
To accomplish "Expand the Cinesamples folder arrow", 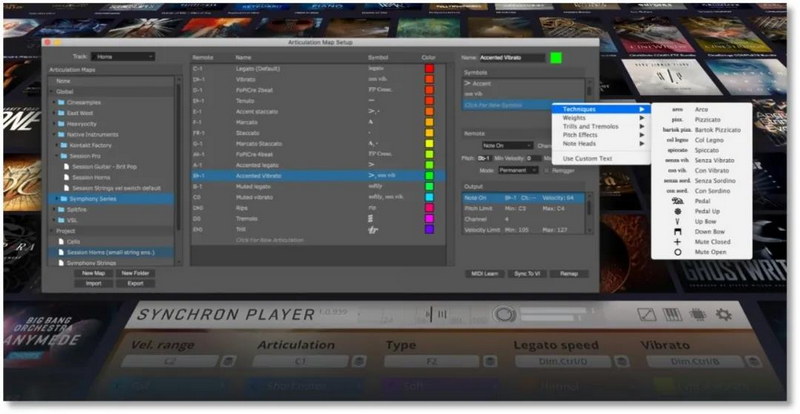I will pos(54,103).
